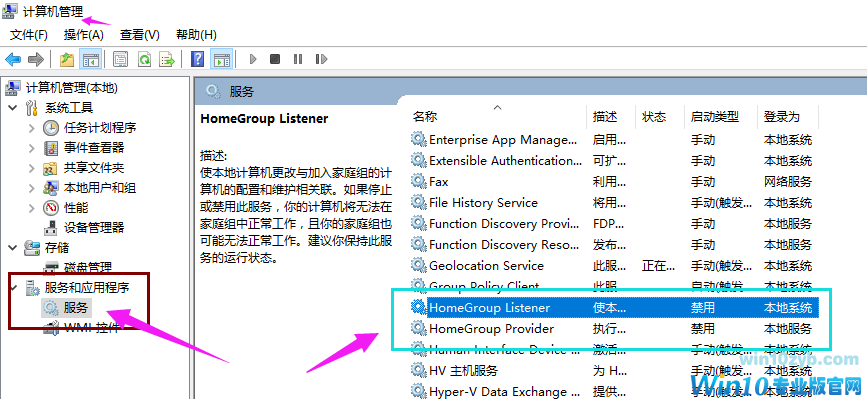Screen dimensions: 867x399
Task: Select 系统工具 label in tree
Action: point(69,107)
